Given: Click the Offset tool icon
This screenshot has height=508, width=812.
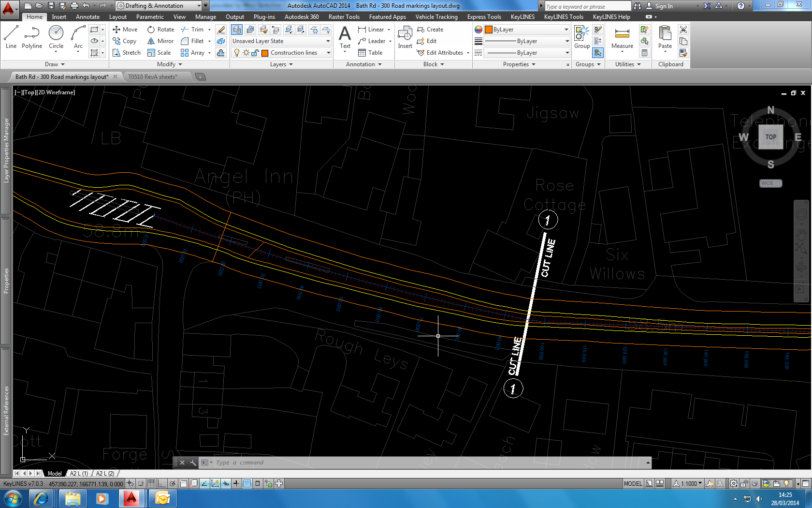Looking at the screenshot, I should click(221, 53).
